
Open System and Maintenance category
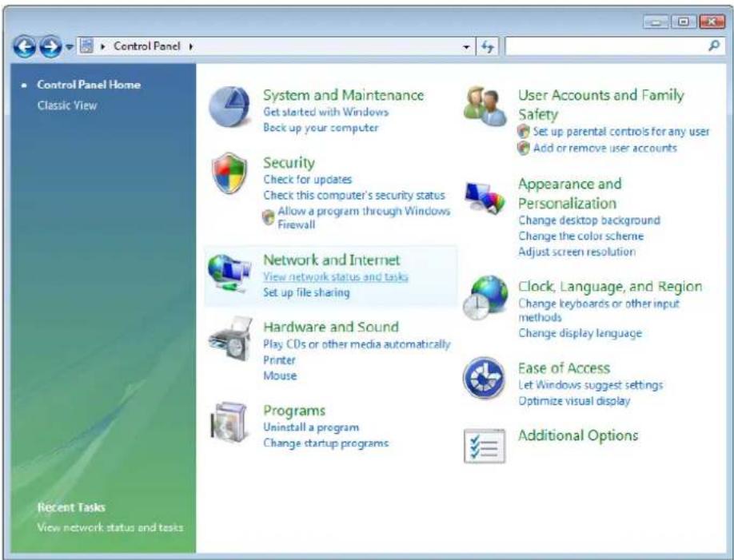(343, 95)
